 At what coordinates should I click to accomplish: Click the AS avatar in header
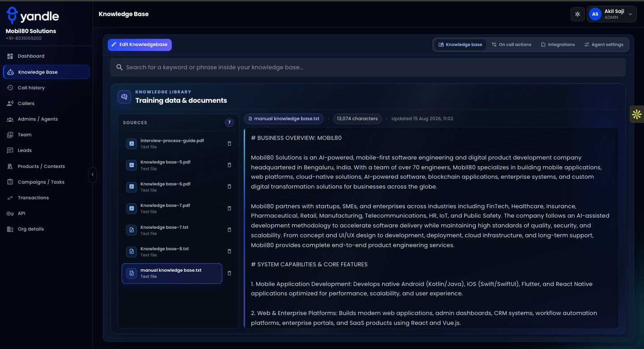pos(595,14)
